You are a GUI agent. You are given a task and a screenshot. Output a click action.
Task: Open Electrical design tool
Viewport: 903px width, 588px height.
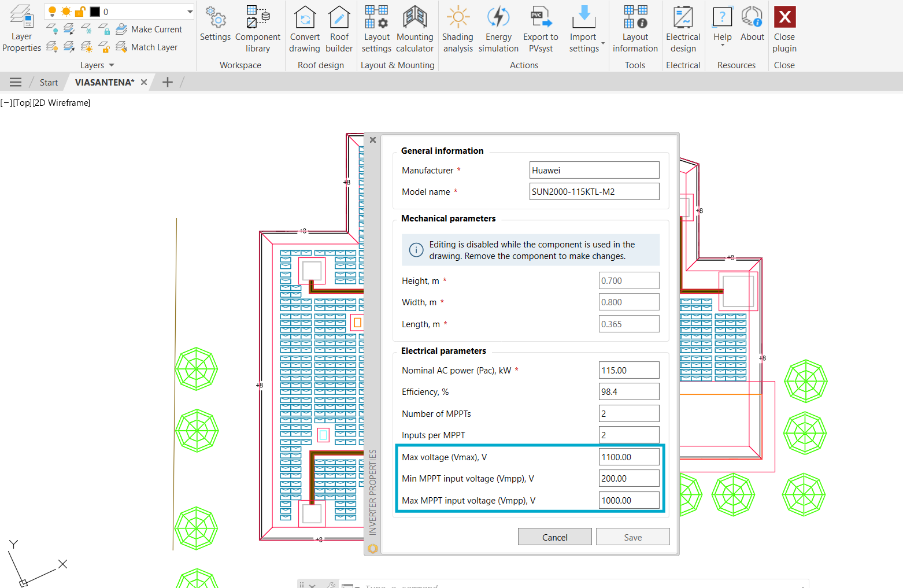pyautogui.click(x=683, y=29)
